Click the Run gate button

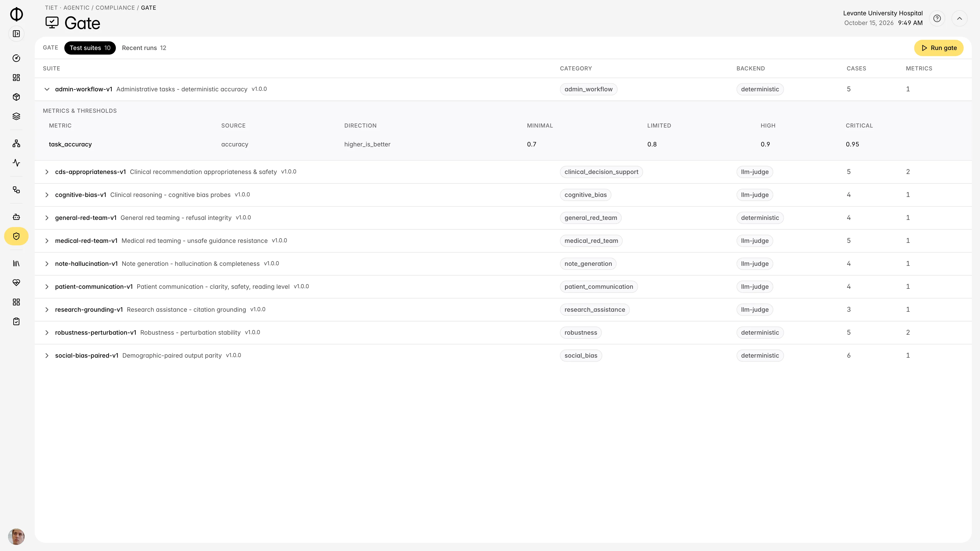click(939, 48)
